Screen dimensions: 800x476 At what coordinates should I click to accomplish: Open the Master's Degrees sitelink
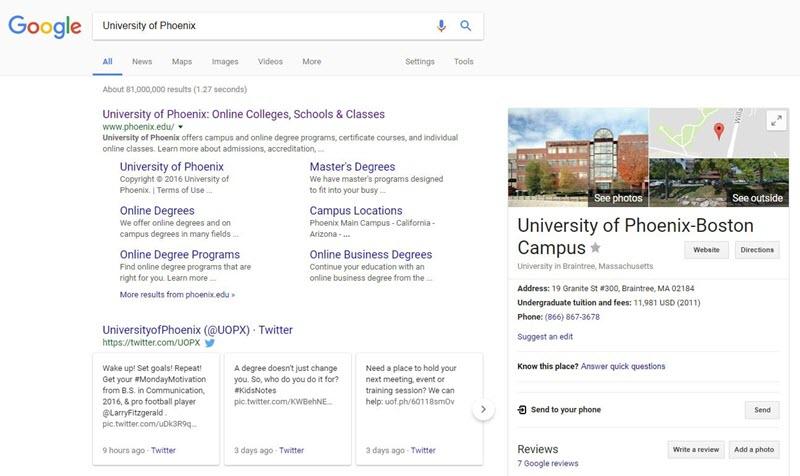pyautogui.click(x=352, y=167)
